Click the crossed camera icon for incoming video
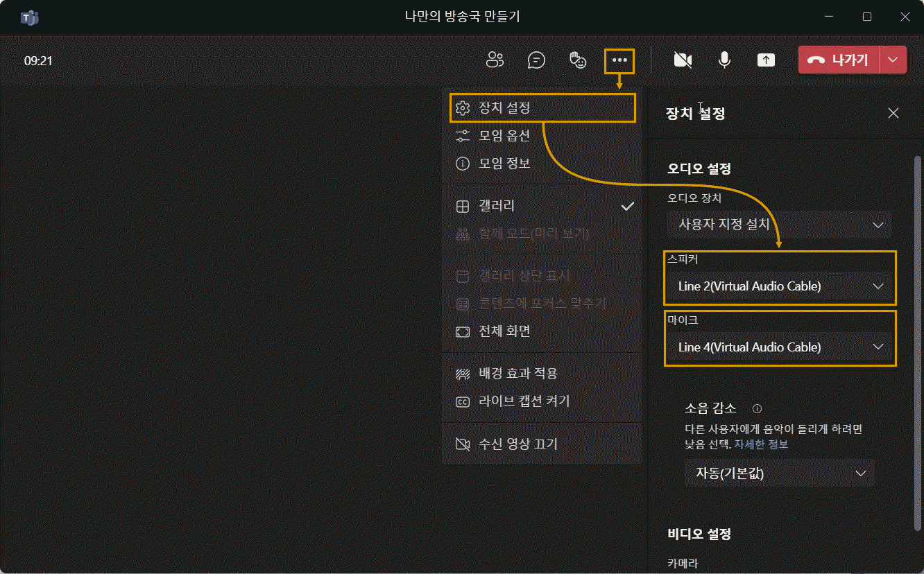924x574 pixels. [x=463, y=444]
